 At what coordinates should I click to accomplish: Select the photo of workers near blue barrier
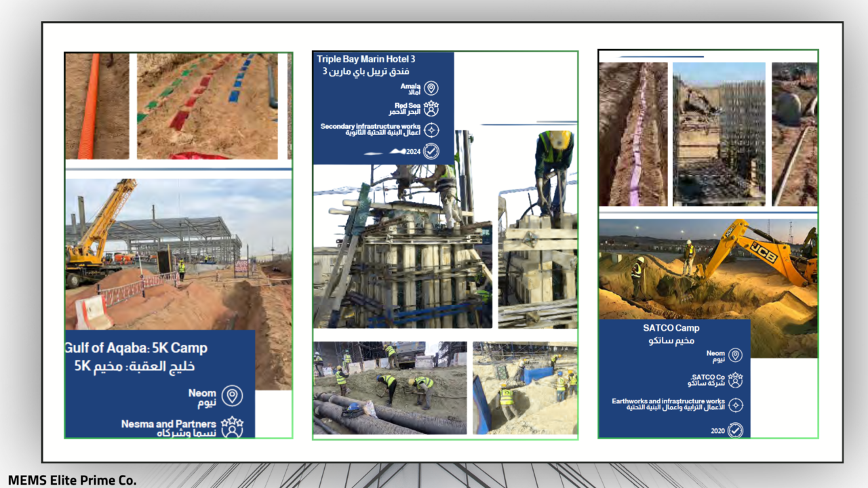[525, 388]
